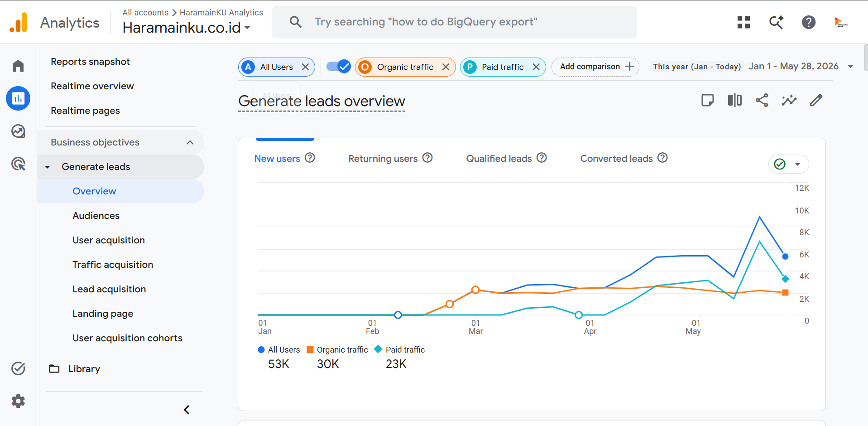Click the Organic traffic marker at 01 Mar

click(x=475, y=290)
